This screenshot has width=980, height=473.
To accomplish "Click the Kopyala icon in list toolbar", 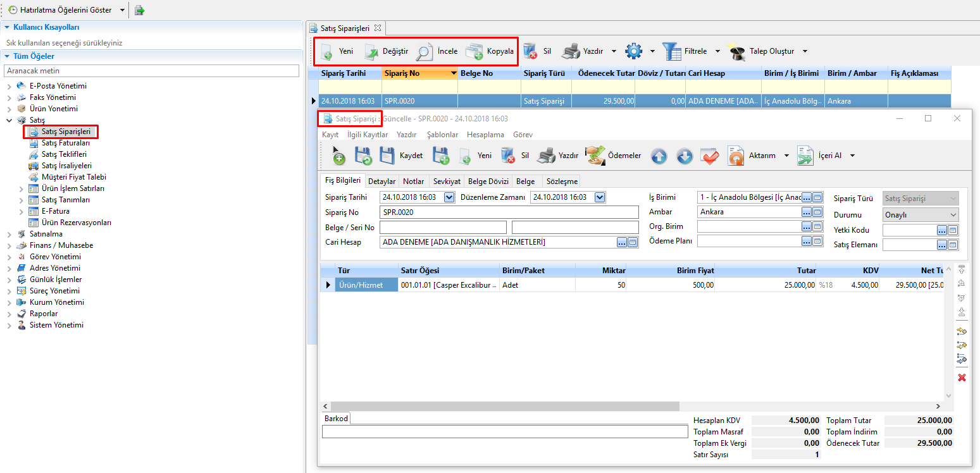I will point(474,51).
